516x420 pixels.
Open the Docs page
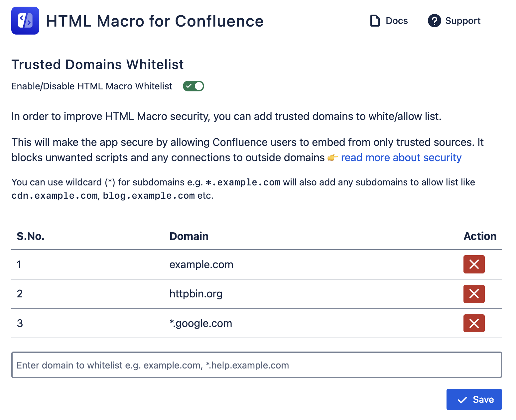point(396,21)
